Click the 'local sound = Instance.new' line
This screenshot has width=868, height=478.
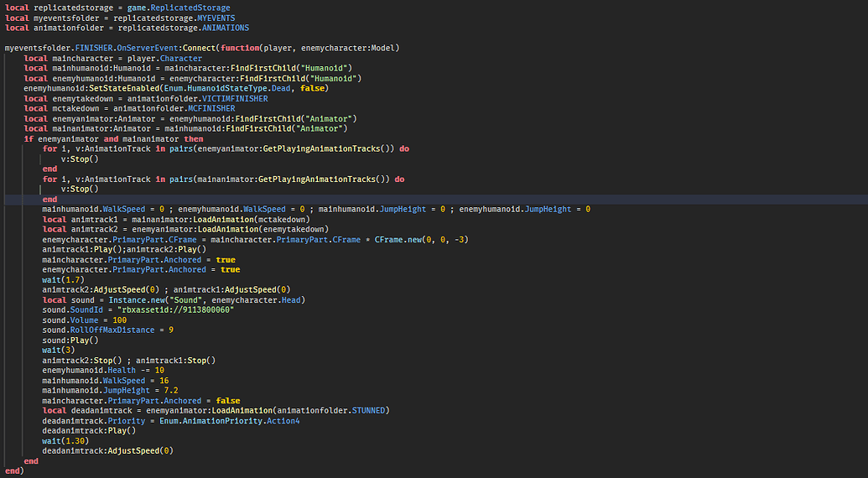(174, 300)
